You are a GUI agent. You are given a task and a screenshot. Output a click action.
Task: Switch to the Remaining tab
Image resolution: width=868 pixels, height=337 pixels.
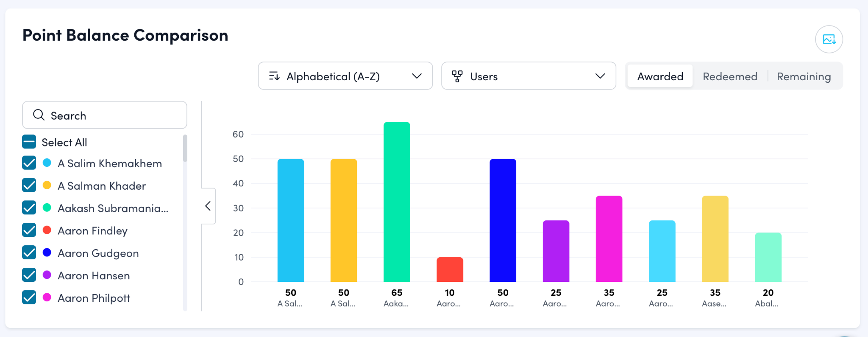pyautogui.click(x=804, y=76)
